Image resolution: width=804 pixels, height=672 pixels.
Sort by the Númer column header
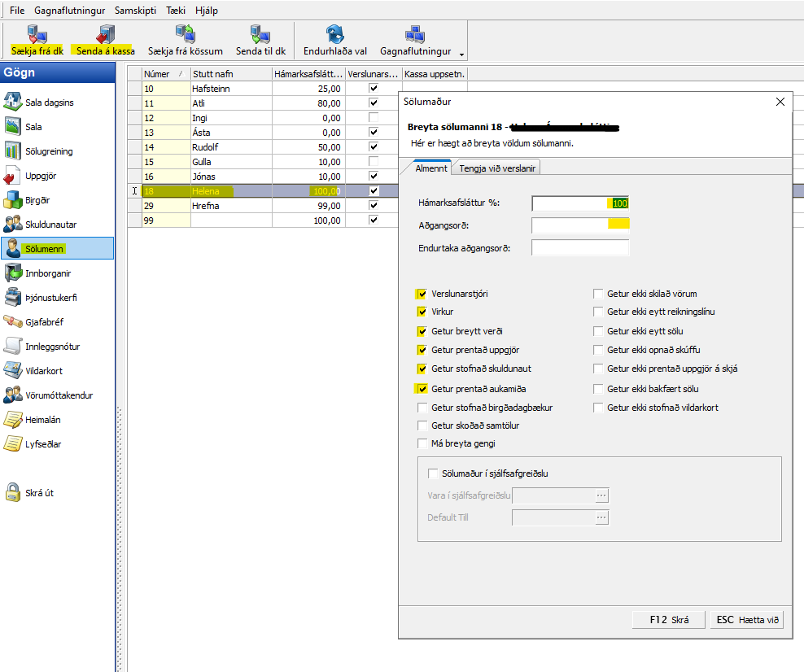pyautogui.click(x=164, y=73)
